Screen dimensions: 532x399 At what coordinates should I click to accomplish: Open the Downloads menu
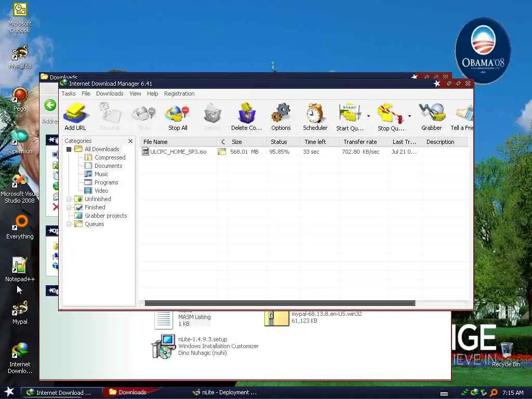(x=110, y=94)
